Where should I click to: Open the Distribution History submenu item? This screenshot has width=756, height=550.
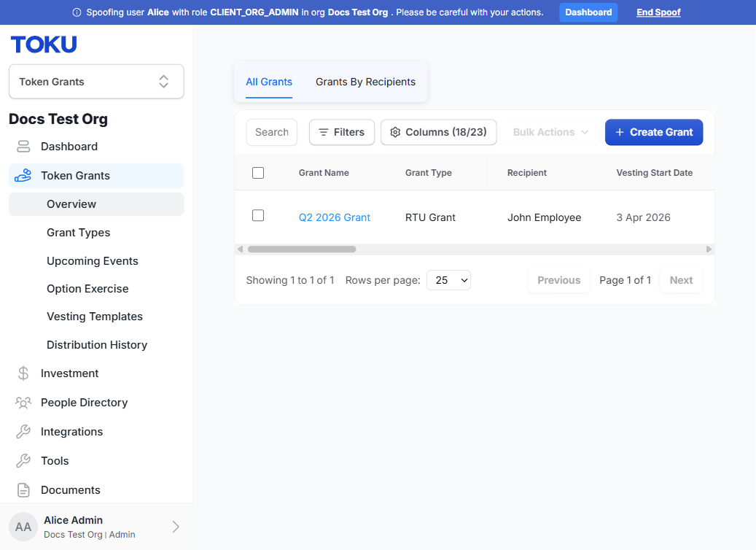click(x=96, y=345)
